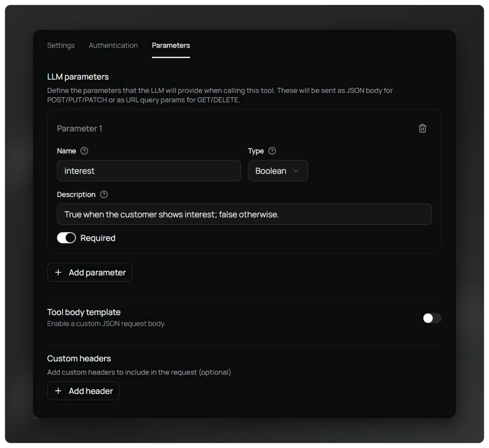Click the Parameter 1 label
Viewport: 489px width, 448px height.
tap(79, 128)
